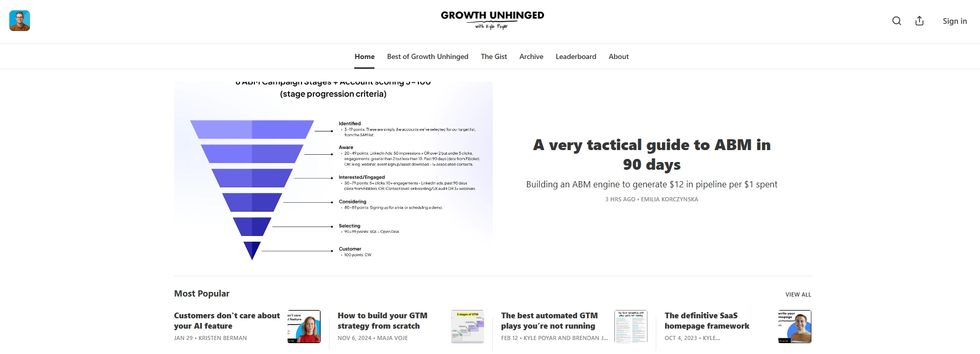
Task: Open 'How to build your GTM strategy' post
Action: click(x=383, y=320)
